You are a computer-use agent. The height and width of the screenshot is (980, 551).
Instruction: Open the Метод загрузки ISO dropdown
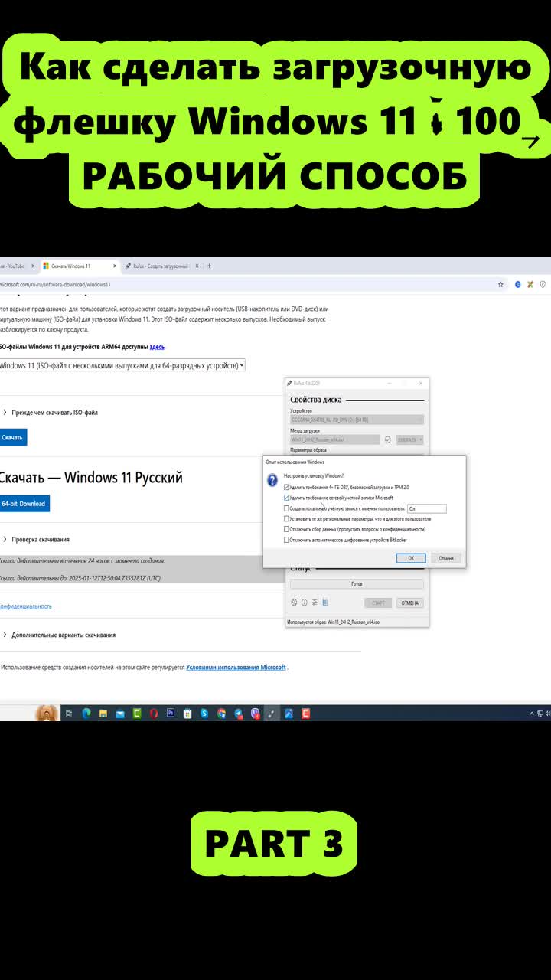click(x=334, y=440)
